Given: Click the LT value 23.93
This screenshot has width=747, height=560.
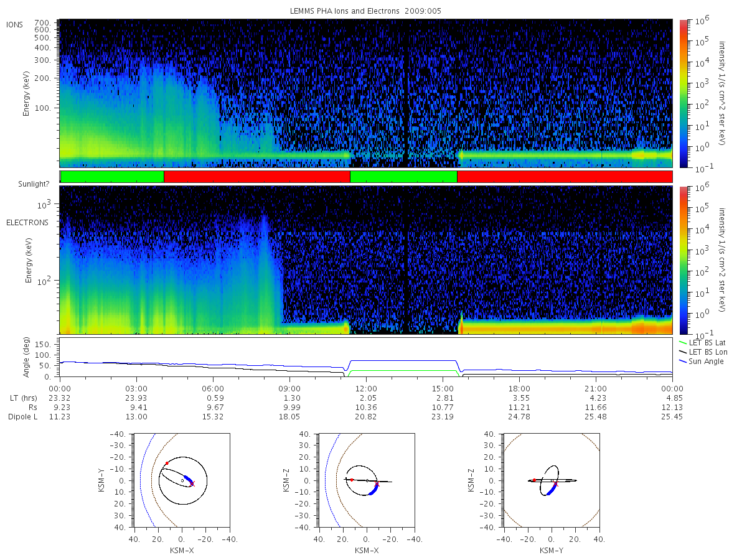Looking at the screenshot, I should 136,398.
